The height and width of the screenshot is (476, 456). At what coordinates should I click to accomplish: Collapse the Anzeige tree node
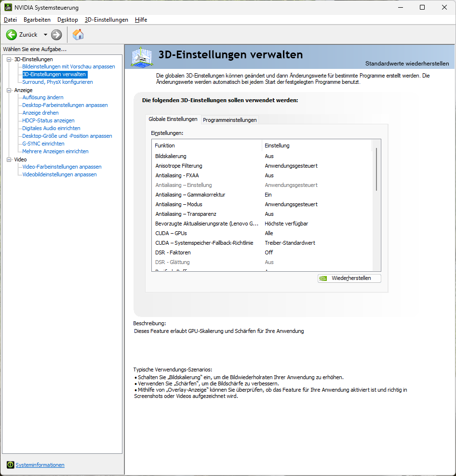[9, 90]
